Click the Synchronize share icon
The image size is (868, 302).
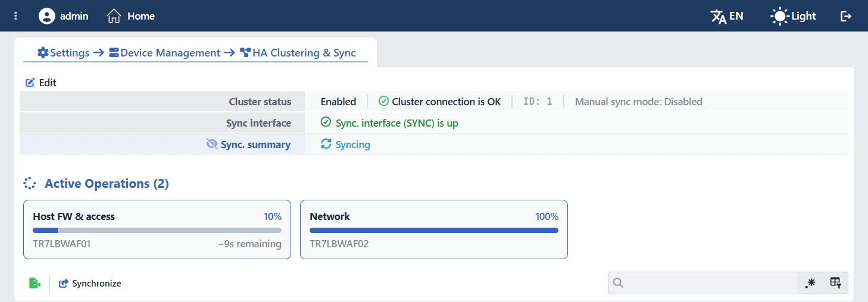64,284
